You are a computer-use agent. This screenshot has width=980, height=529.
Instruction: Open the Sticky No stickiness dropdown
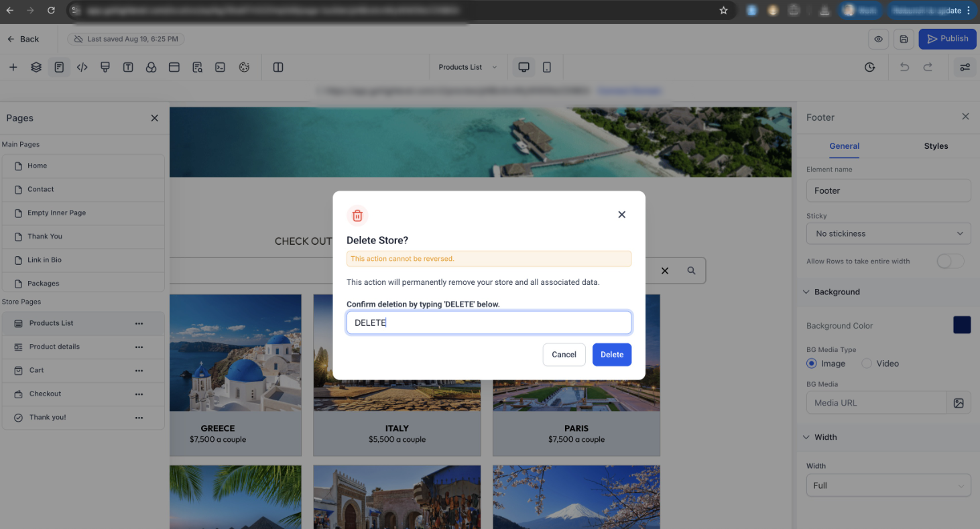tap(888, 233)
